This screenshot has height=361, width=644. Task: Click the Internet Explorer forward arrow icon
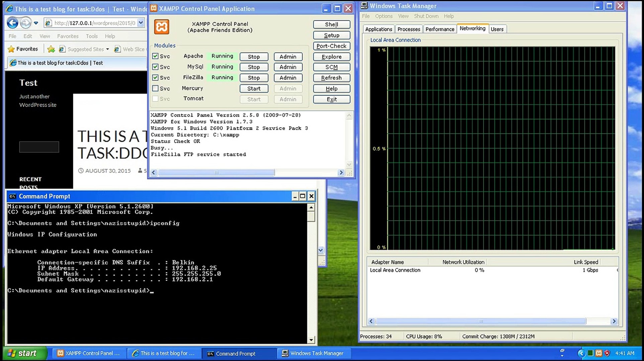coord(25,23)
